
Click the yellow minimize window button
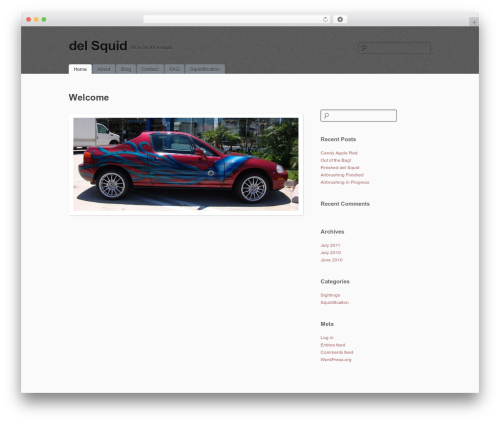[x=36, y=19]
